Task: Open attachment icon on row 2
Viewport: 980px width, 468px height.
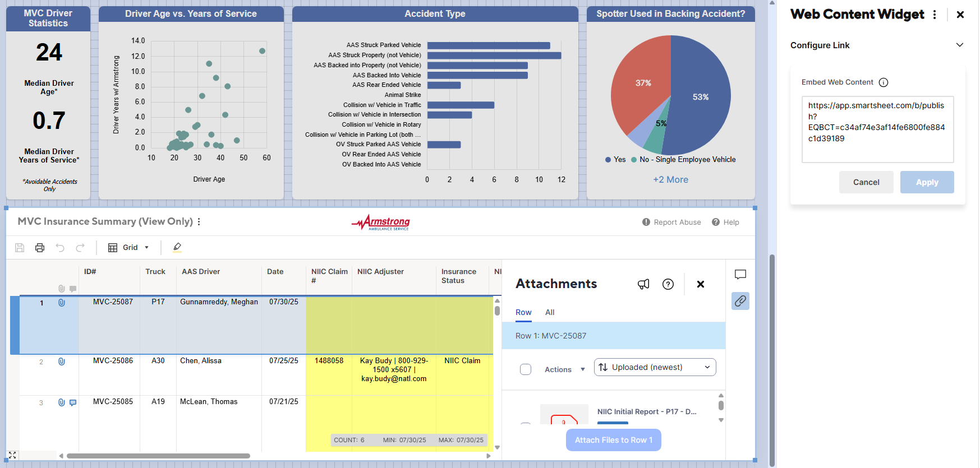Action: pos(62,362)
